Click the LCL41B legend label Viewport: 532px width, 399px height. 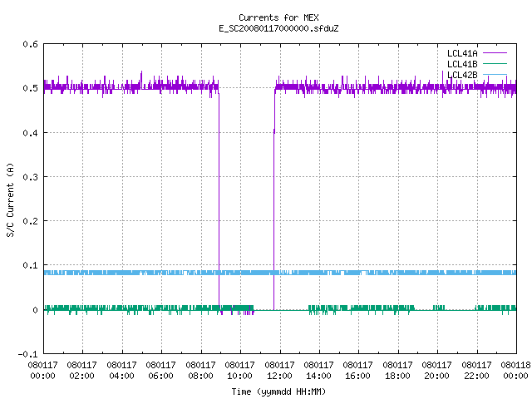click(462, 64)
